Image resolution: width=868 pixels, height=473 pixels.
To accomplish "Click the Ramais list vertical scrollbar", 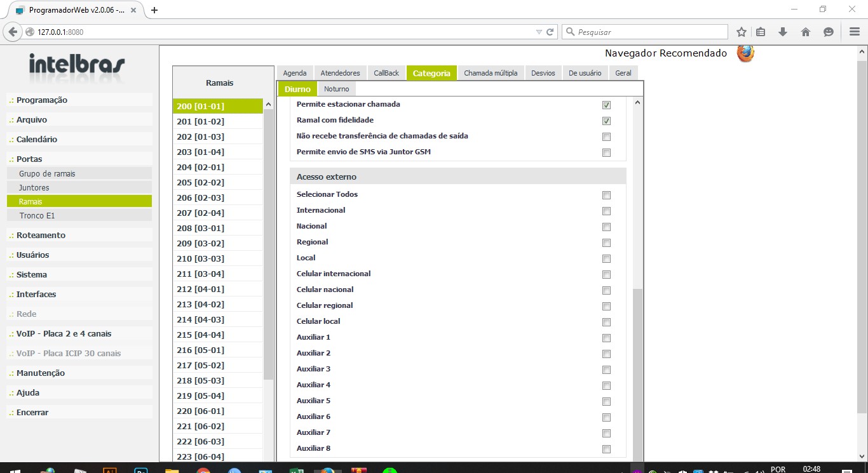I will click(268, 254).
